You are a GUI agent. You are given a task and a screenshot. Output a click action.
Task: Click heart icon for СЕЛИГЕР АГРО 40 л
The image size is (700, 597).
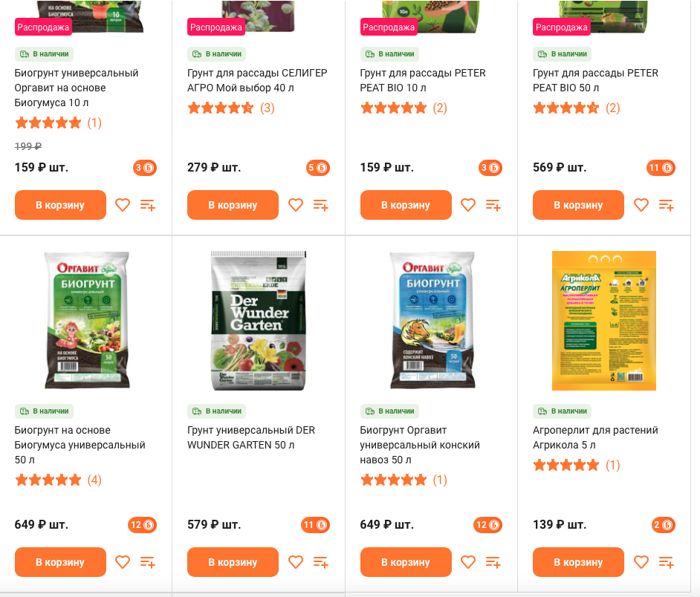(x=296, y=205)
